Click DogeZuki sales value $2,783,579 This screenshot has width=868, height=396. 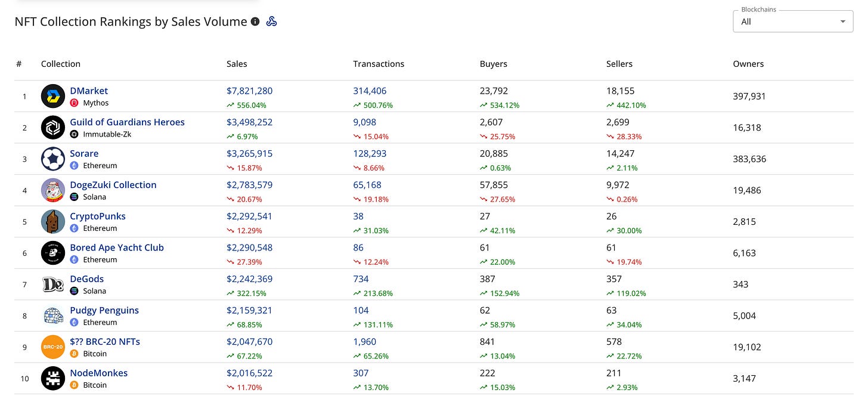[x=250, y=185]
